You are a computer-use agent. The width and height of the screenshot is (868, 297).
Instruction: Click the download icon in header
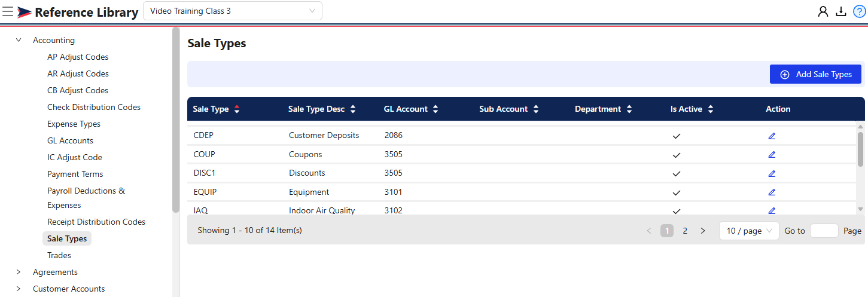(x=841, y=11)
